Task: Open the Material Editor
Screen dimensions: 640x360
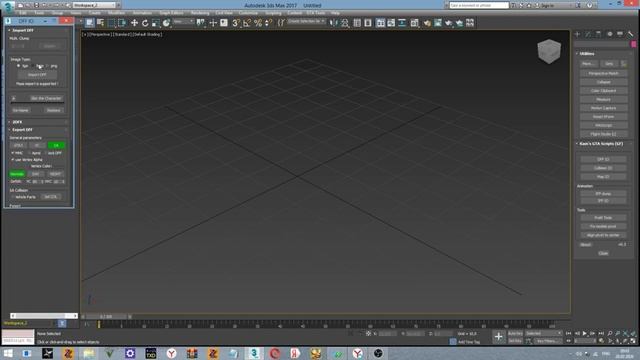Action: pyautogui.click(x=415, y=23)
